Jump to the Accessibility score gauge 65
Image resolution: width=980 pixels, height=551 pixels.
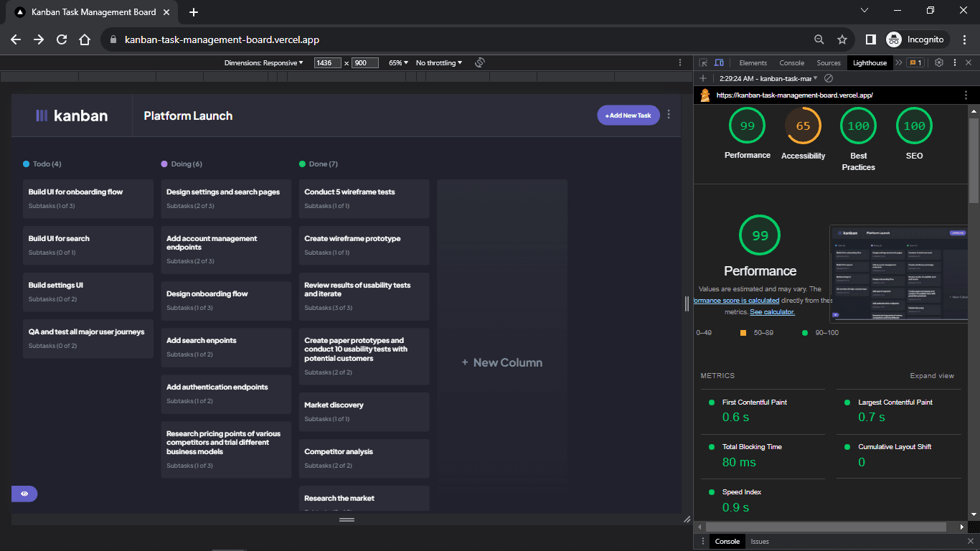coord(803,133)
